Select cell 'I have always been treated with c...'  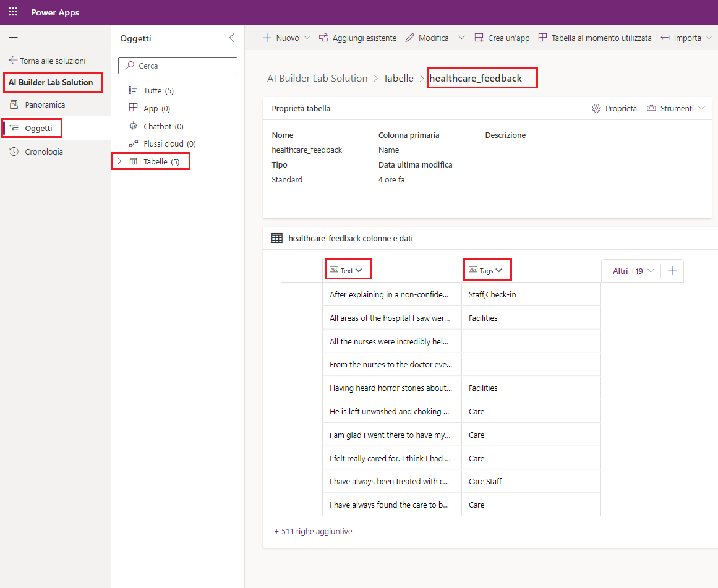[x=392, y=481]
